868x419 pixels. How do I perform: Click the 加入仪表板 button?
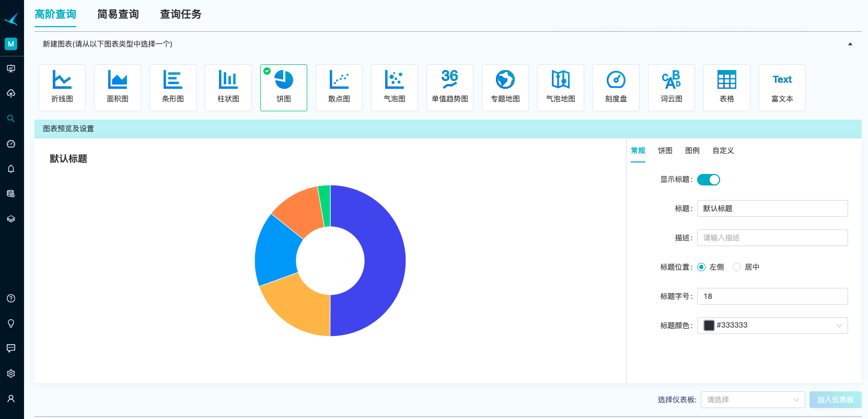click(836, 400)
